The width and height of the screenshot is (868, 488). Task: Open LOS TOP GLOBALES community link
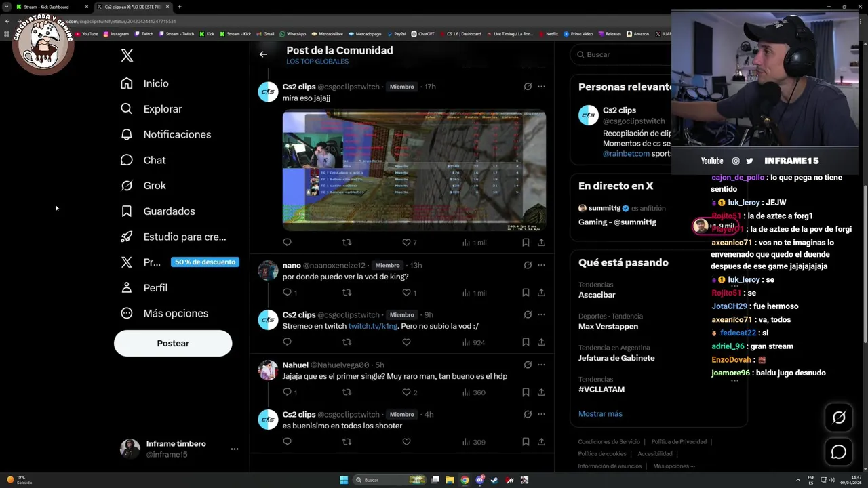pyautogui.click(x=317, y=62)
